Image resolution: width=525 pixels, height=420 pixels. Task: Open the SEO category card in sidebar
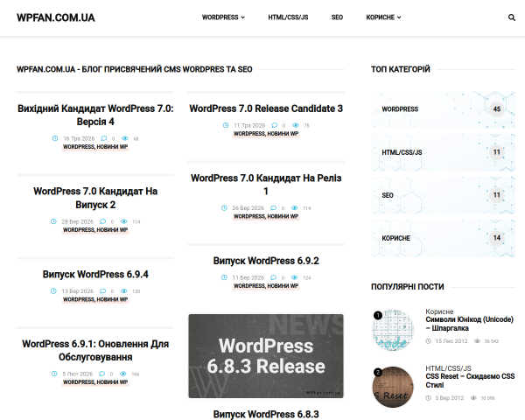443,195
